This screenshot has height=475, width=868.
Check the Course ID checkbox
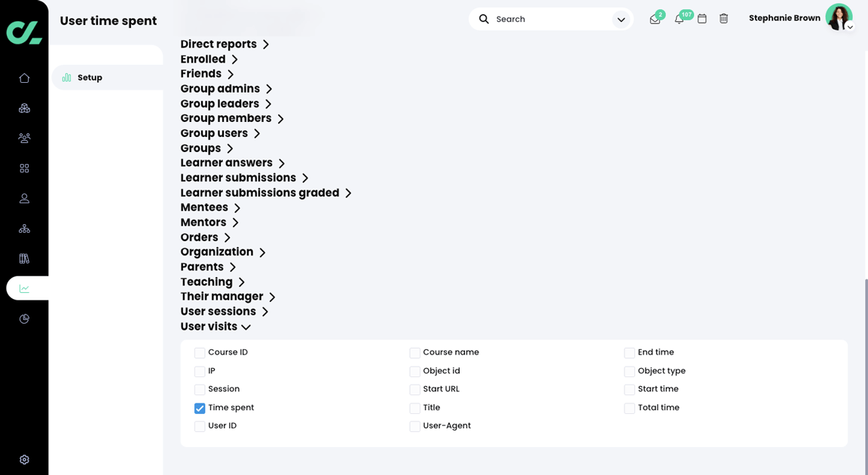[x=200, y=353]
